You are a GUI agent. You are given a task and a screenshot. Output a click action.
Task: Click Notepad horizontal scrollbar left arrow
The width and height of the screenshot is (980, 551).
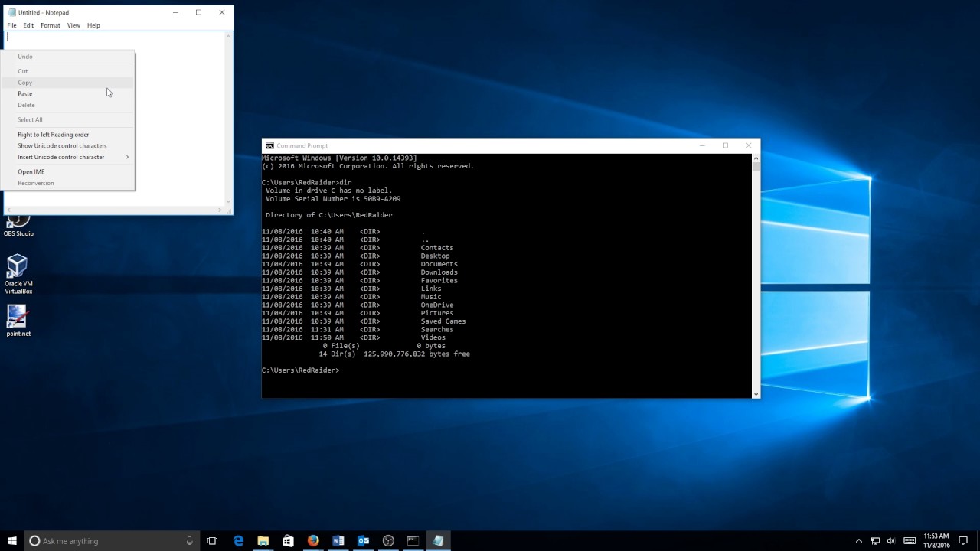point(8,210)
